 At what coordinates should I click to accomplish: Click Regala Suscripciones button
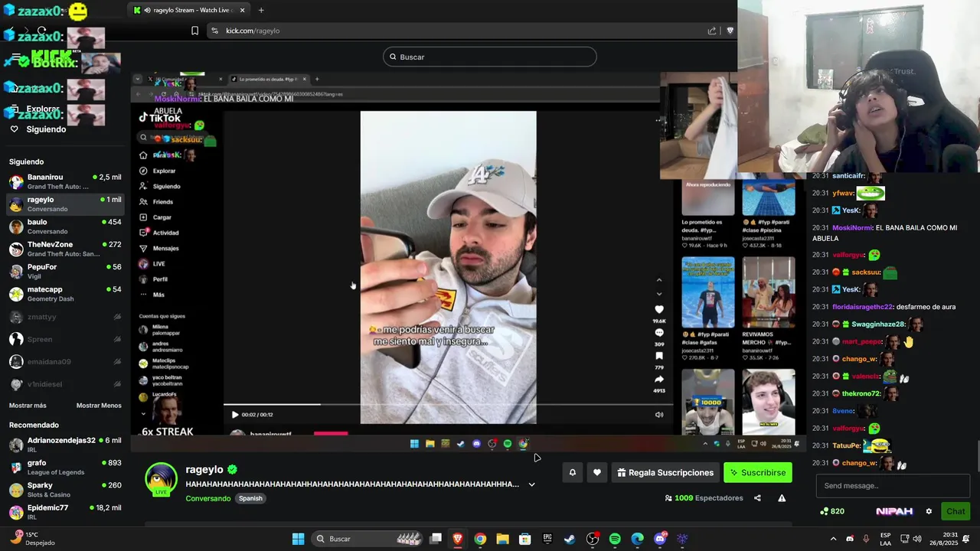click(x=665, y=473)
